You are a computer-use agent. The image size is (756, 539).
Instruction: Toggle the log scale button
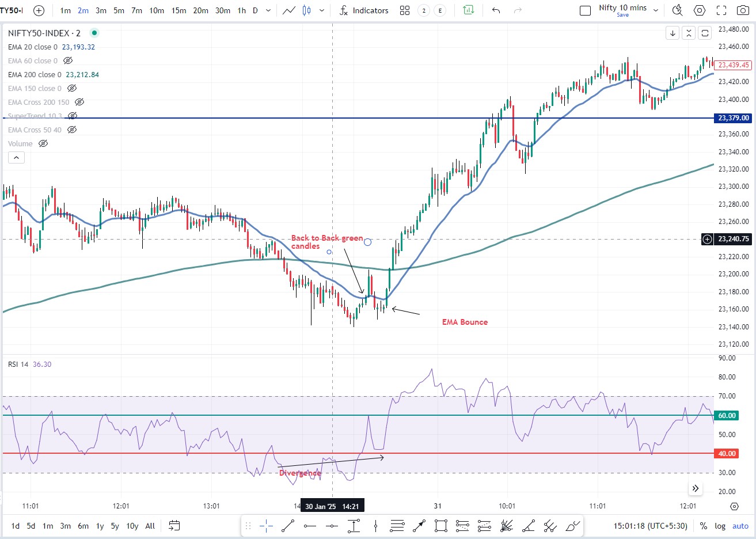[x=720, y=526]
